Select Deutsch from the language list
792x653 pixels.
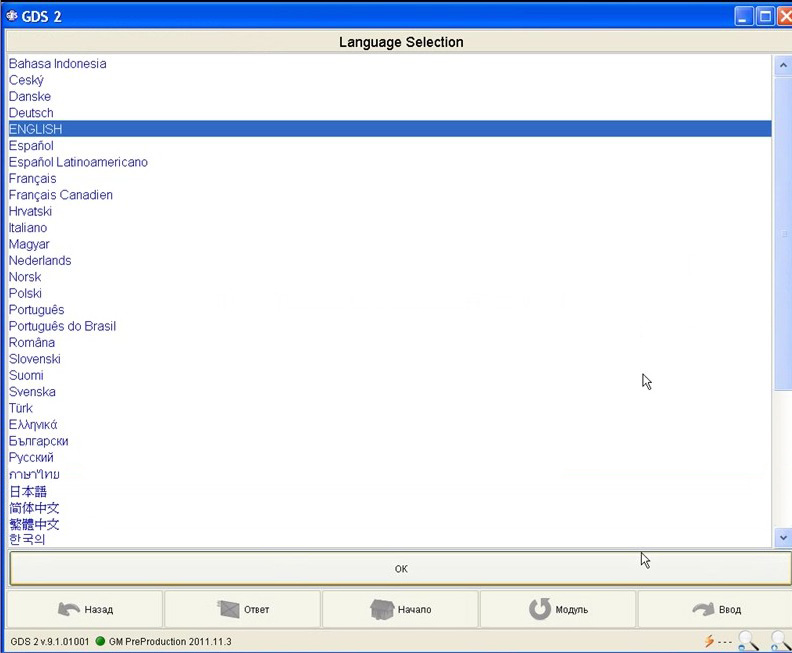[x=31, y=113]
